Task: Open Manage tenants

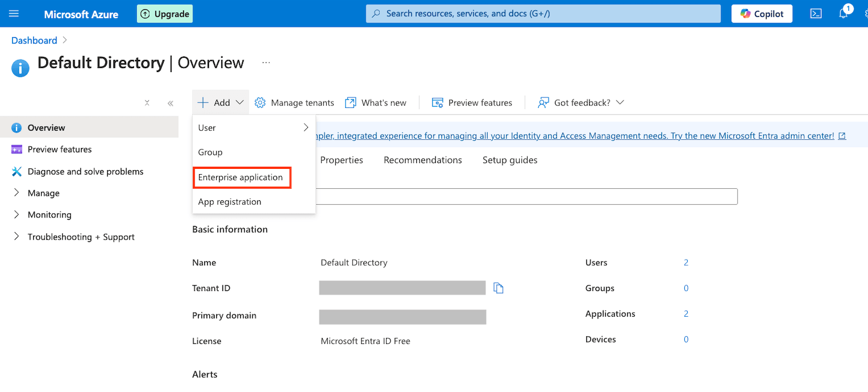Action: [294, 103]
